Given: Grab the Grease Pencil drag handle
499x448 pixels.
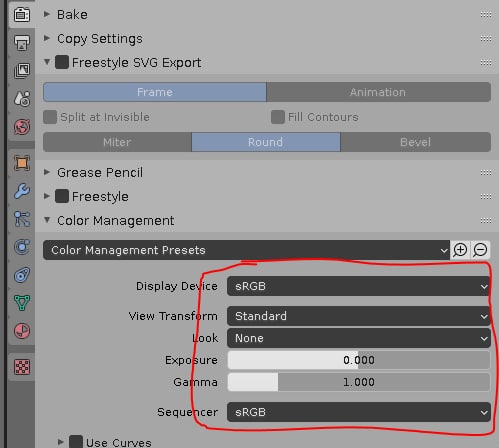Looking at the screenshot, I should (486, 173).
